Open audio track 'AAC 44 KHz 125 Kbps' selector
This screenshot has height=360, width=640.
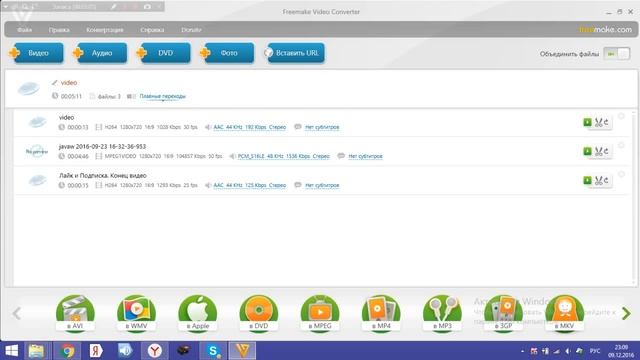coord(250,185)
